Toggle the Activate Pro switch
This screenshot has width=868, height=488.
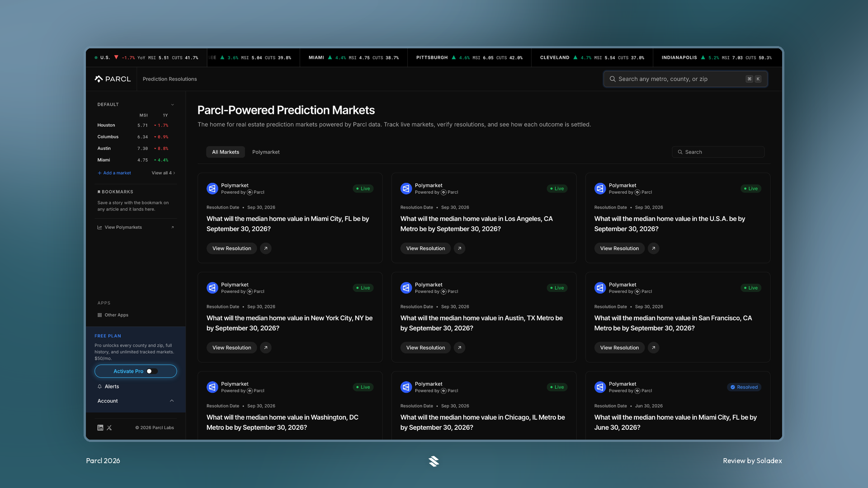(x=152, y=371)
